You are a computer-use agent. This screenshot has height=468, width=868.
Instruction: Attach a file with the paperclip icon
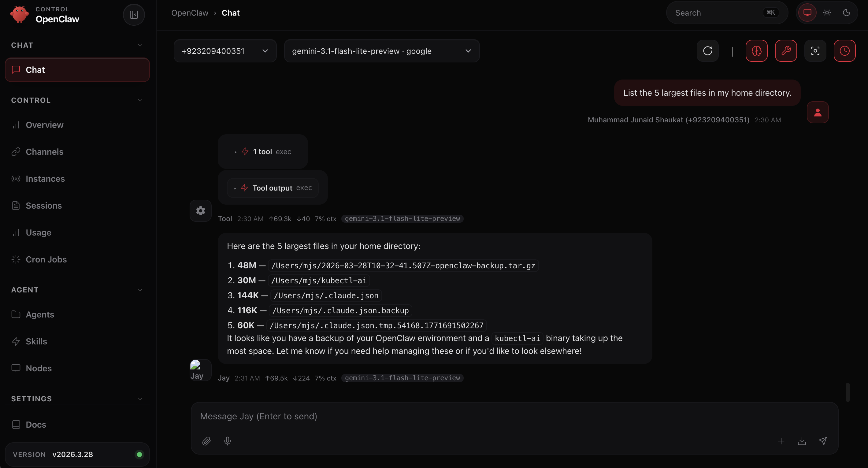pos(206,441)
